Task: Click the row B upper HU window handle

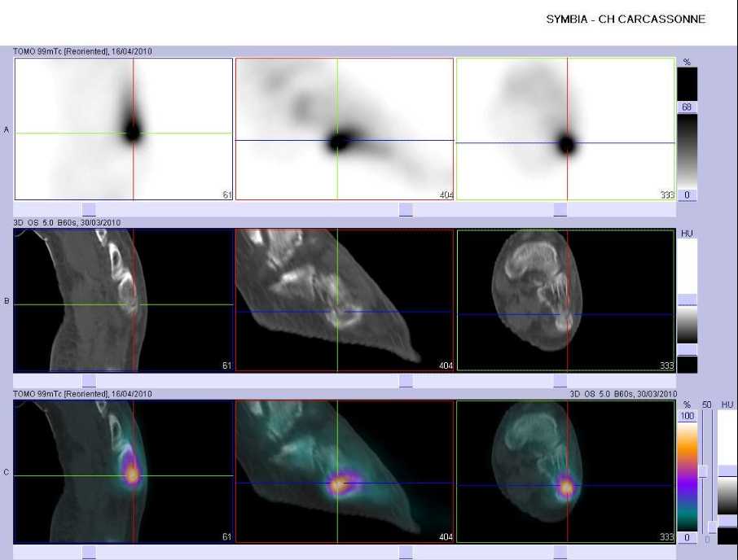Action: click(x=687, y=300)
